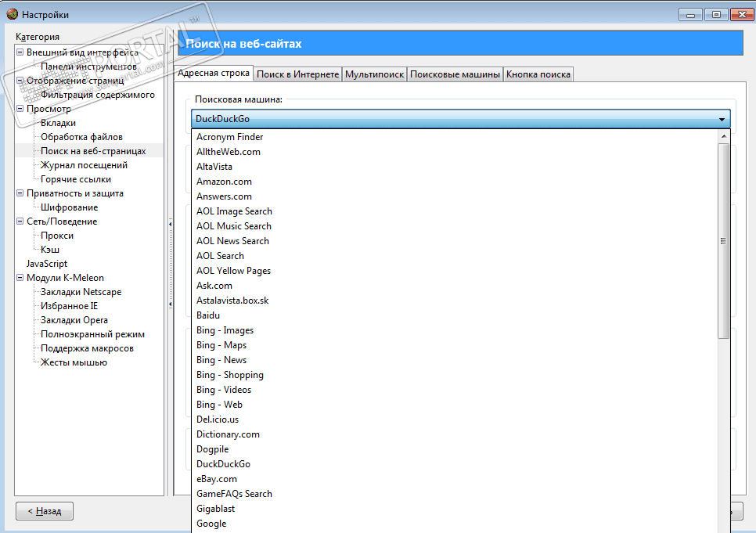Collapse the Приватность и защита node
The image size is (756, 533).
coord(20,193)
